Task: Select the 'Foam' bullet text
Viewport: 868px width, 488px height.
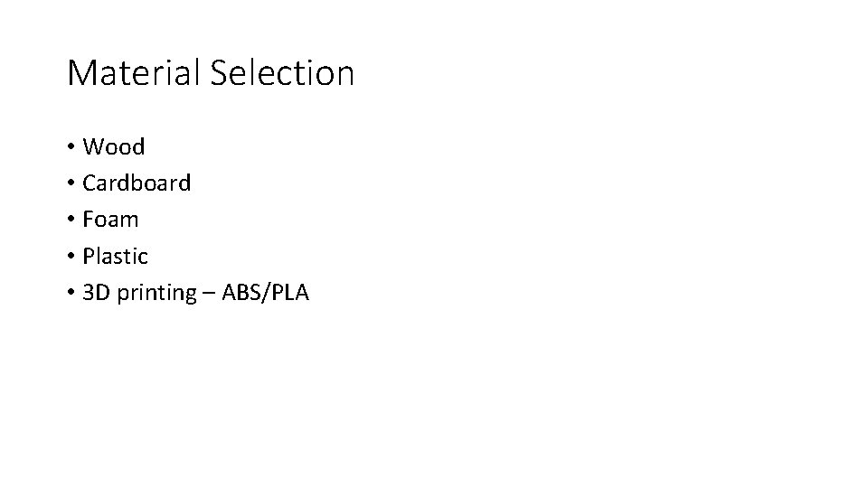Action: (x=110, y=220)
